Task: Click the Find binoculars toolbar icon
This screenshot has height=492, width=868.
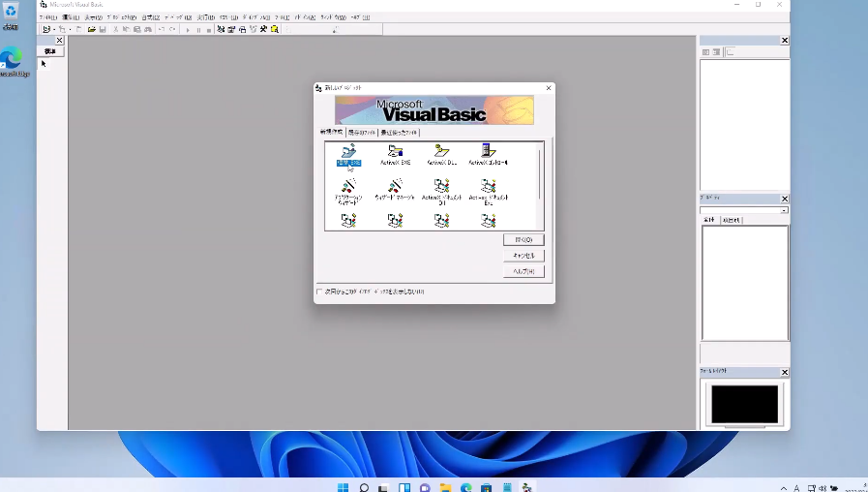Action: [x=148, y=29]
